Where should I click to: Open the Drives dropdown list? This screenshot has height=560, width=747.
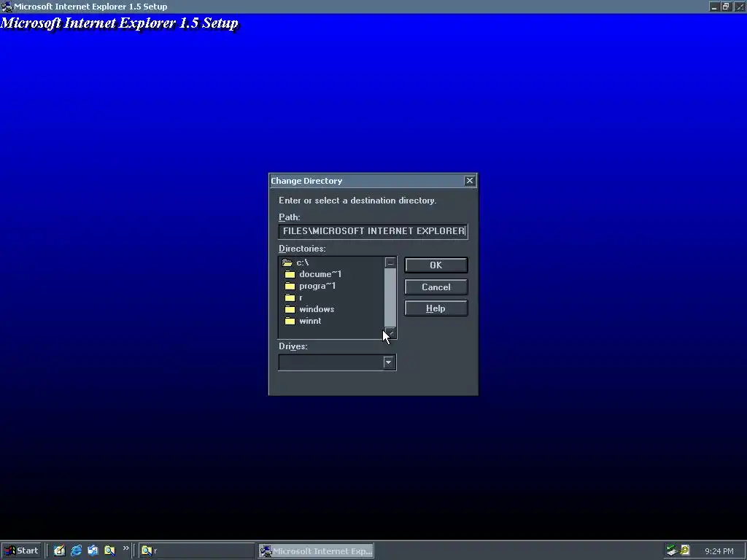389,363
